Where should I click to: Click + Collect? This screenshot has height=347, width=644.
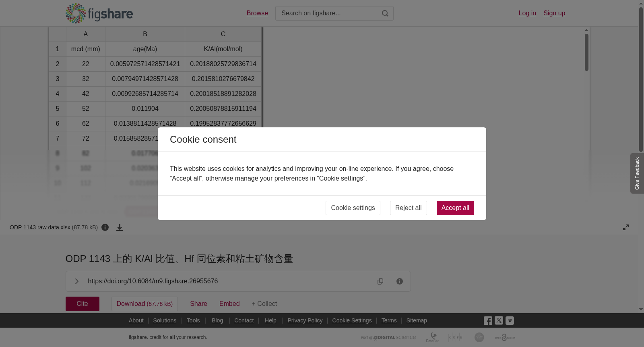coord(264,304)
